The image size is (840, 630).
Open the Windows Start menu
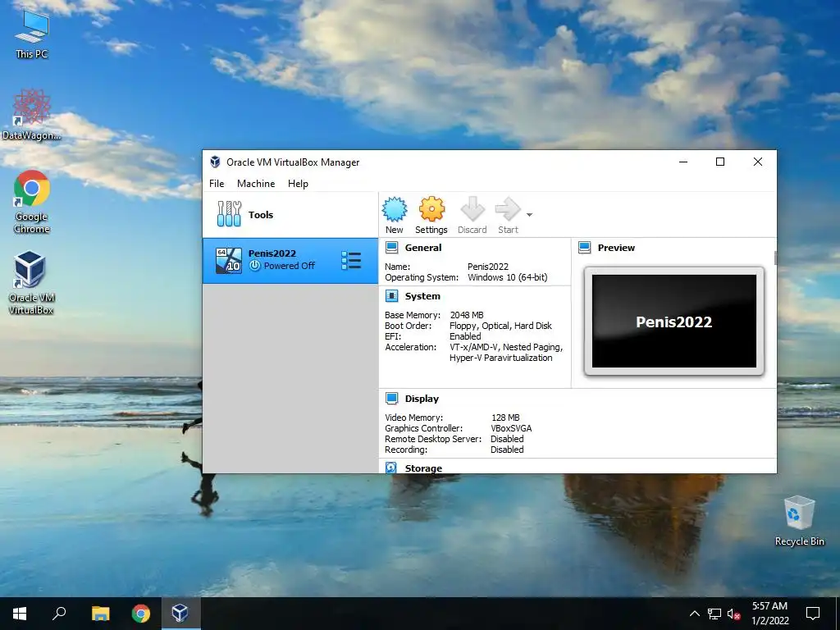tap(20, 614)
